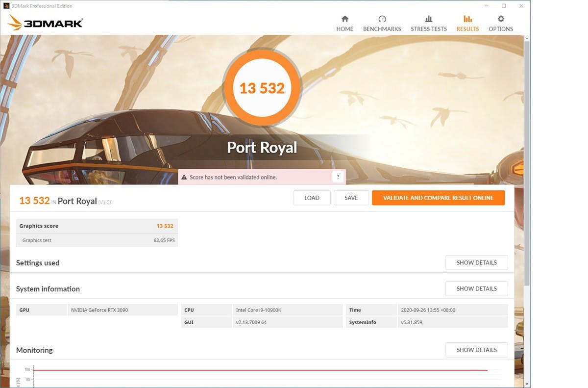Click the scrollbar up arrow

527,37
